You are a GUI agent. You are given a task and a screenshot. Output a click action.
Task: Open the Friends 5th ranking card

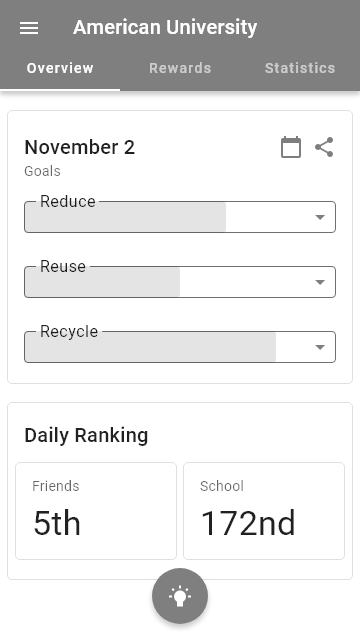click(x=96, y=511)
